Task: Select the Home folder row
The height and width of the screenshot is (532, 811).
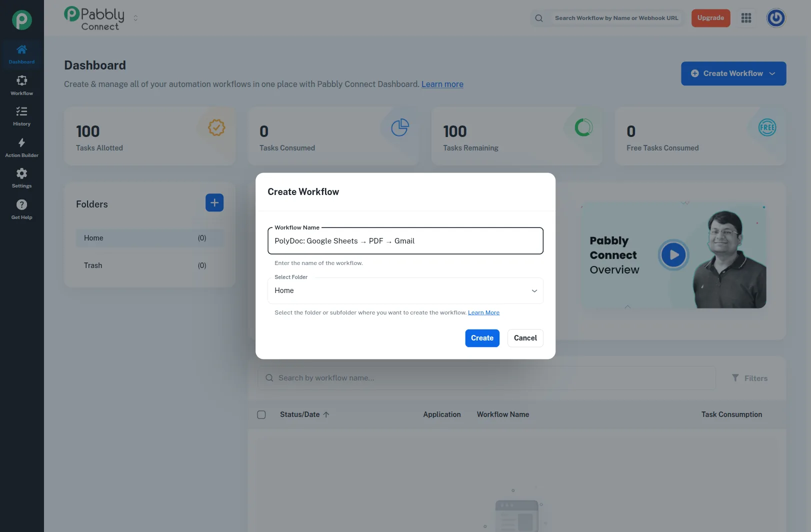Action: [x=150, y=238]
